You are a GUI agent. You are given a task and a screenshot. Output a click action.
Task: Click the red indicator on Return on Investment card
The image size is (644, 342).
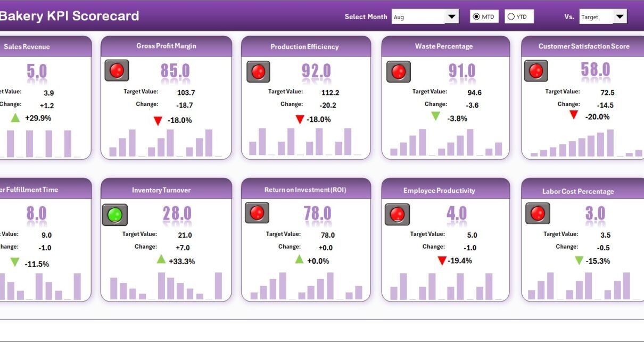[x=257, y=213]
